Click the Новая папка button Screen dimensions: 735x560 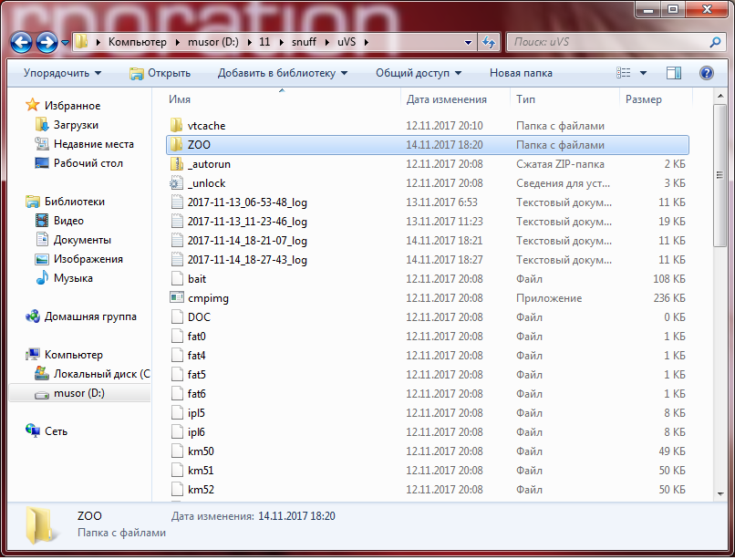click(x=520, y=73)
